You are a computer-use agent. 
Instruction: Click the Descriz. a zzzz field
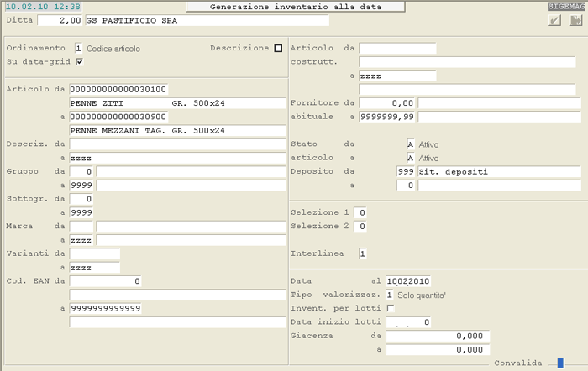[177, 158]
